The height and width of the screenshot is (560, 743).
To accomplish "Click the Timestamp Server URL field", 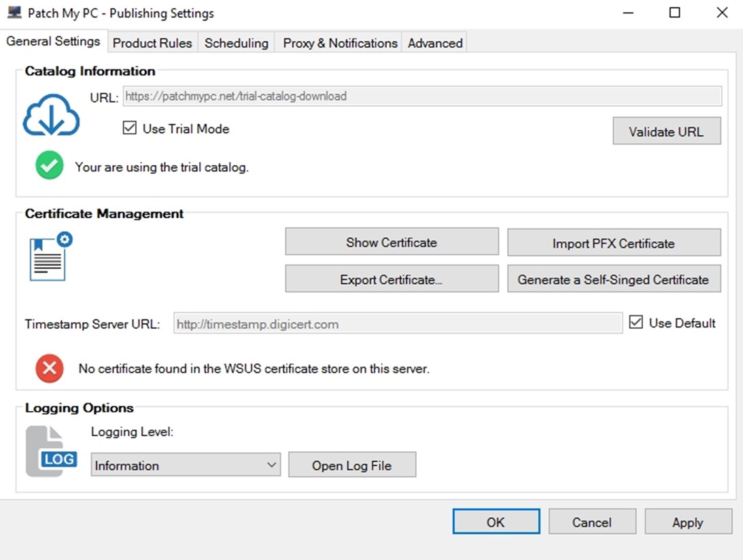I will [x=398, y=323].
